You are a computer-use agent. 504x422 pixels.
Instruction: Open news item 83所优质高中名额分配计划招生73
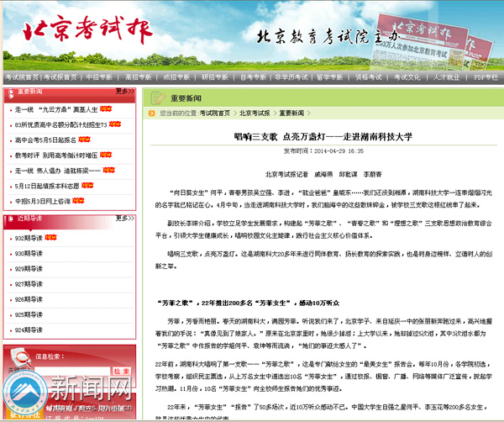[x=60, y=124]
